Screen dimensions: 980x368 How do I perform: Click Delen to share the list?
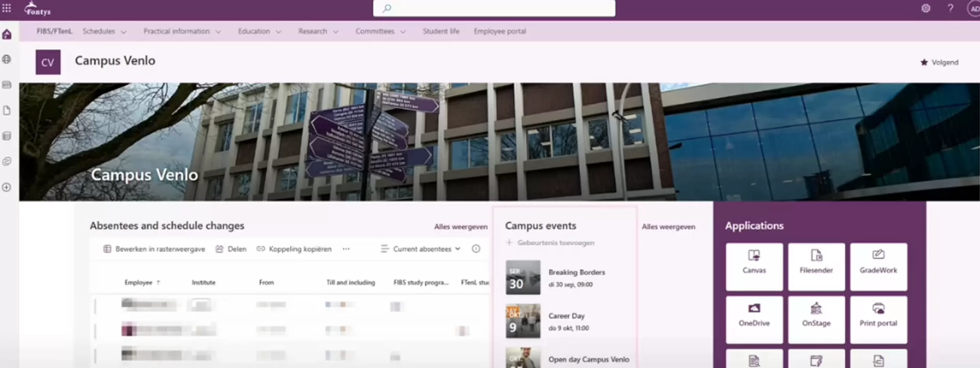231,249
